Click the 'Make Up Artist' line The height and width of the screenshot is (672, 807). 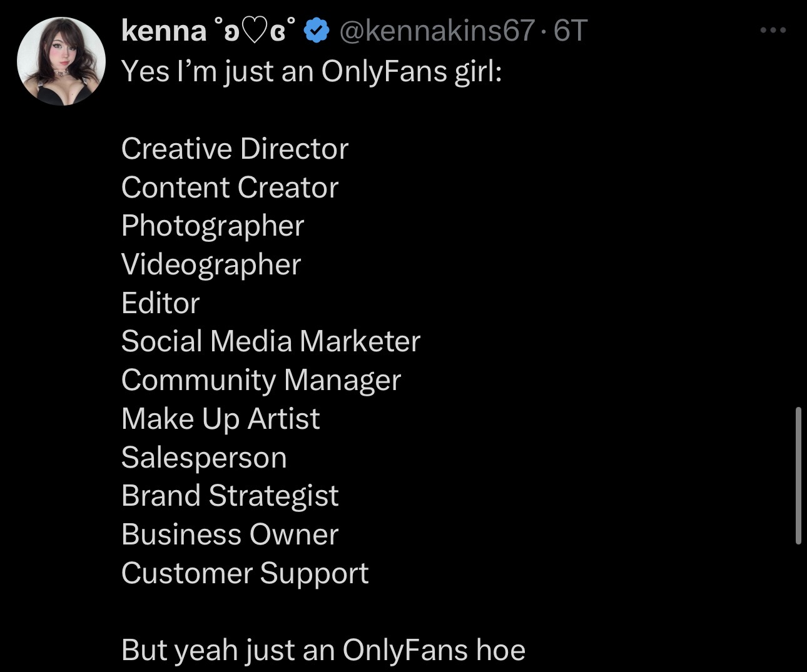pos(220,419)
